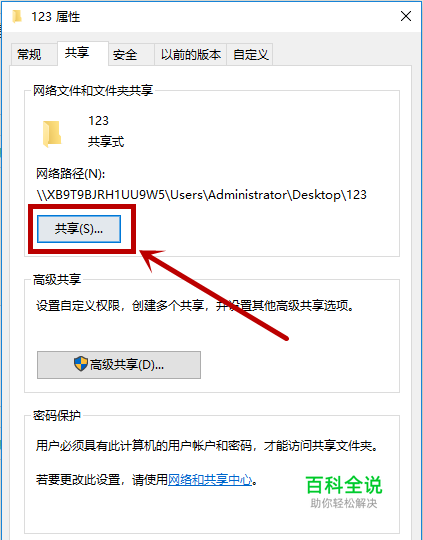Switch to the 常规 tab
This screenshot has height=540, width=423.
click(29, 54)
